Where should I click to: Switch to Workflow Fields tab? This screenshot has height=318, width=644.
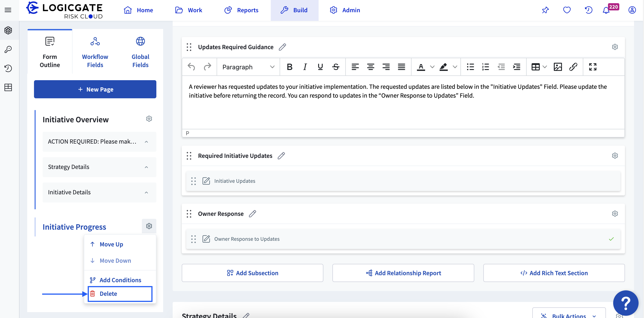95,52
